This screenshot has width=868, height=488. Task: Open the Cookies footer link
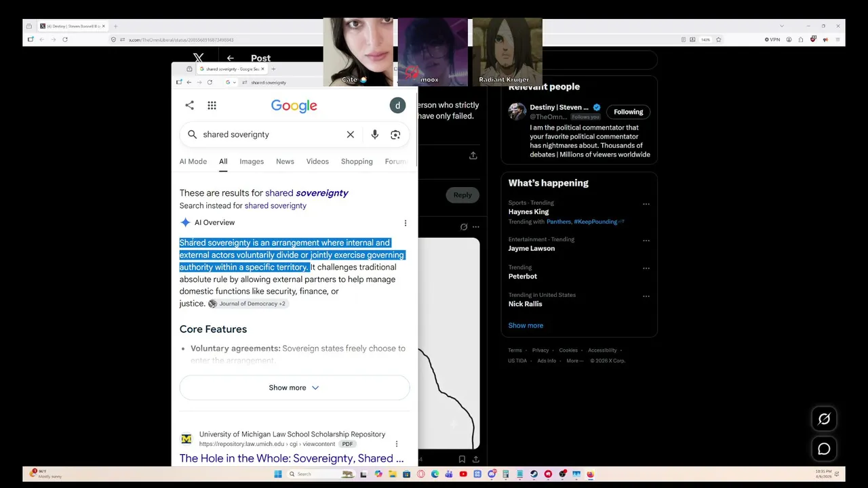point(568,350)
